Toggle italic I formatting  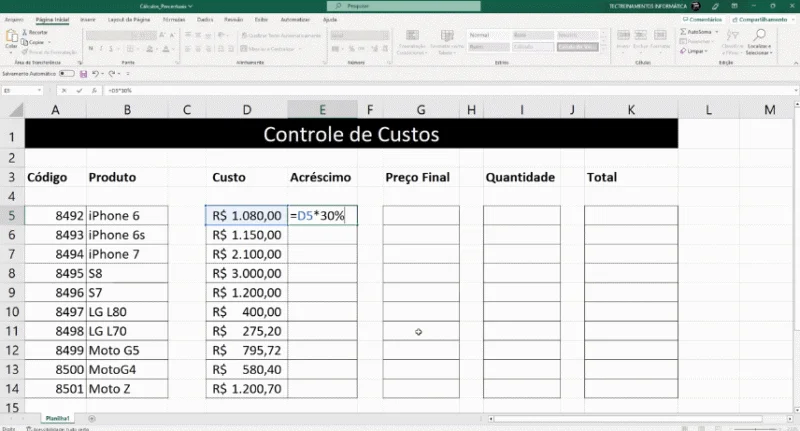(101, 49)
